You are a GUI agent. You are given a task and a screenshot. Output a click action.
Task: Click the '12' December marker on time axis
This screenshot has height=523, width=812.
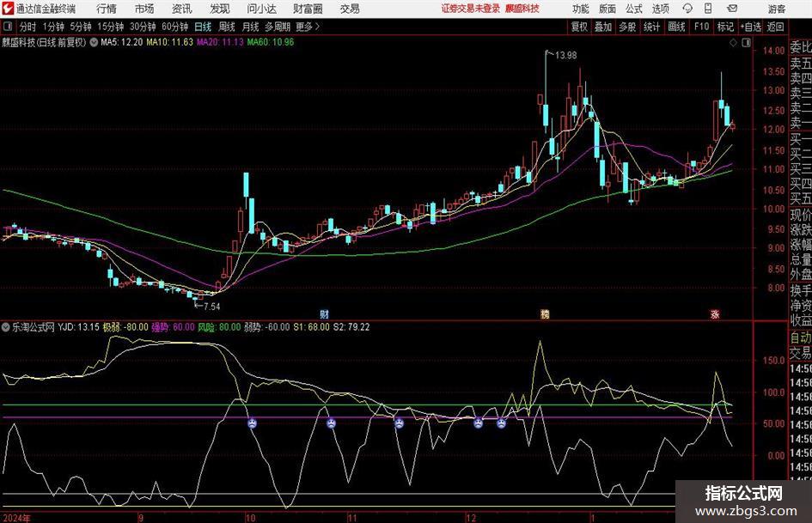(471, 518)
